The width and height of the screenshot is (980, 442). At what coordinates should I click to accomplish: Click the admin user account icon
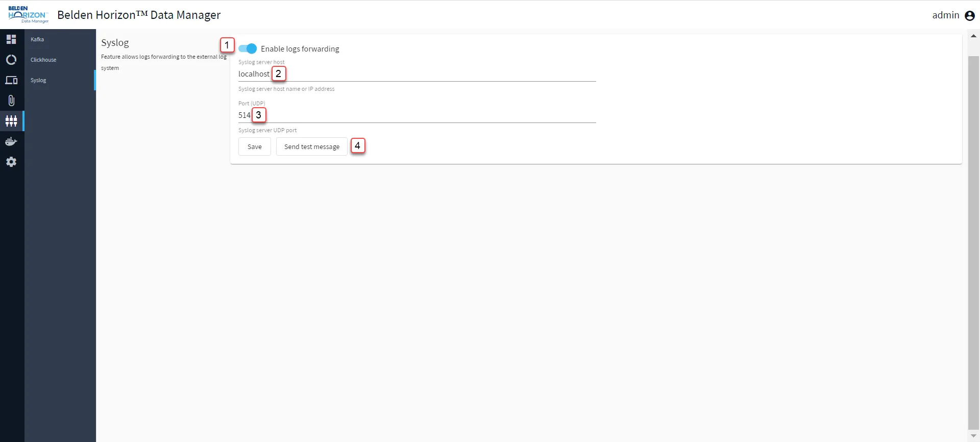[970, 16]
